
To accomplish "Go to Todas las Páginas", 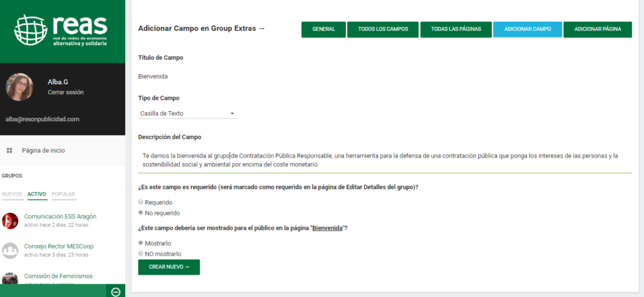I will tap(456, 30).
